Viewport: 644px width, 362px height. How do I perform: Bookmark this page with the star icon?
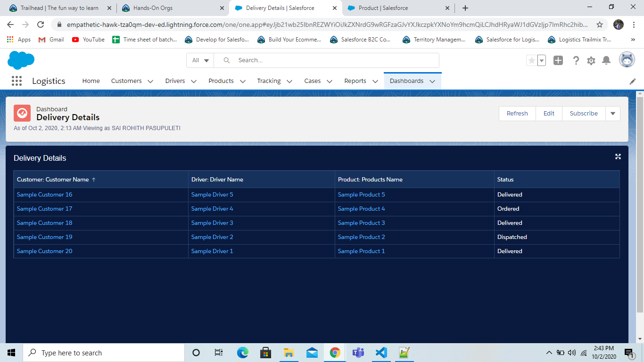click(x=600, y=25)
